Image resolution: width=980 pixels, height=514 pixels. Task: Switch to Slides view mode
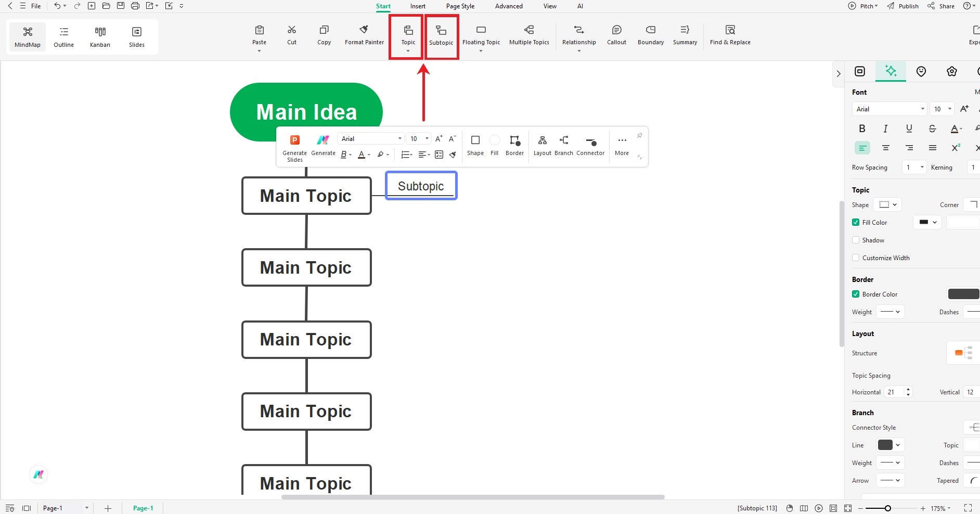tap(137, 36)
